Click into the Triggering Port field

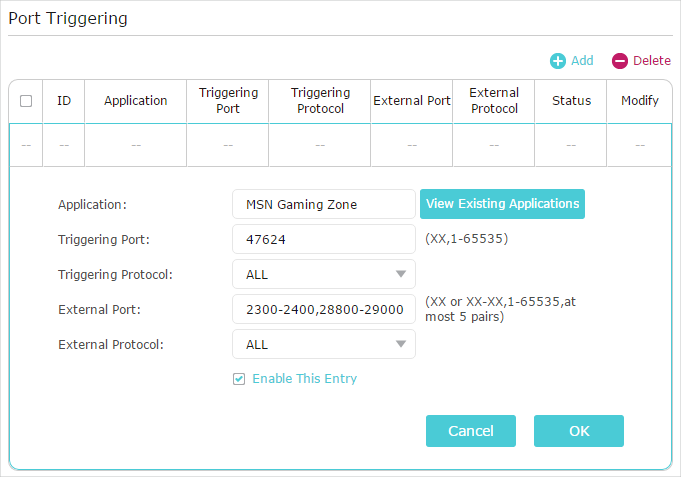323,239
